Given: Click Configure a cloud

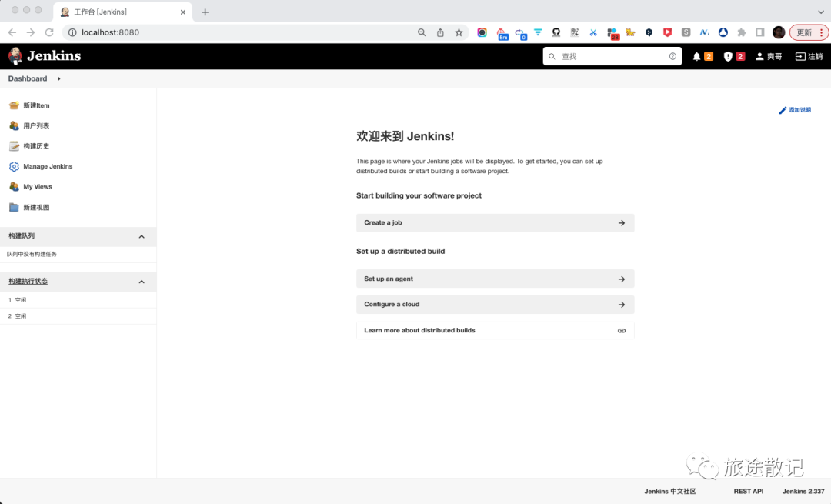Looking at the screenshot, I should (495, 305).
